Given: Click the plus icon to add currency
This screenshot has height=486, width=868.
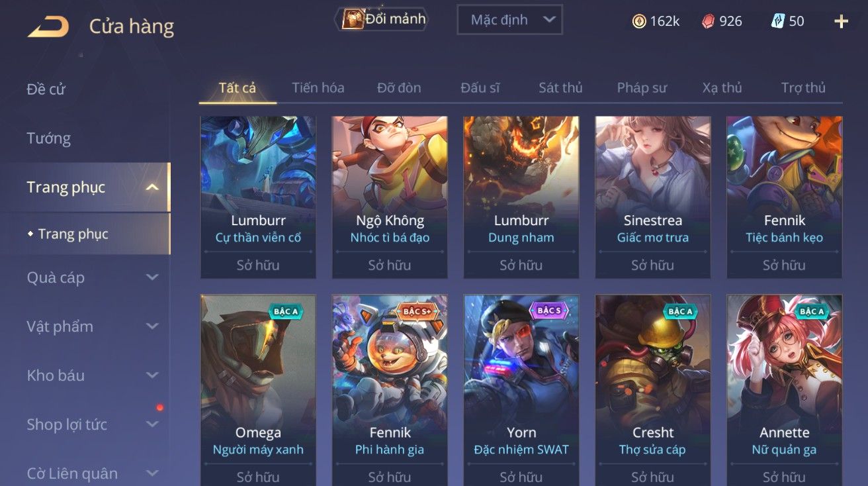Looking at the screenshot, I should tap(841, 21).
